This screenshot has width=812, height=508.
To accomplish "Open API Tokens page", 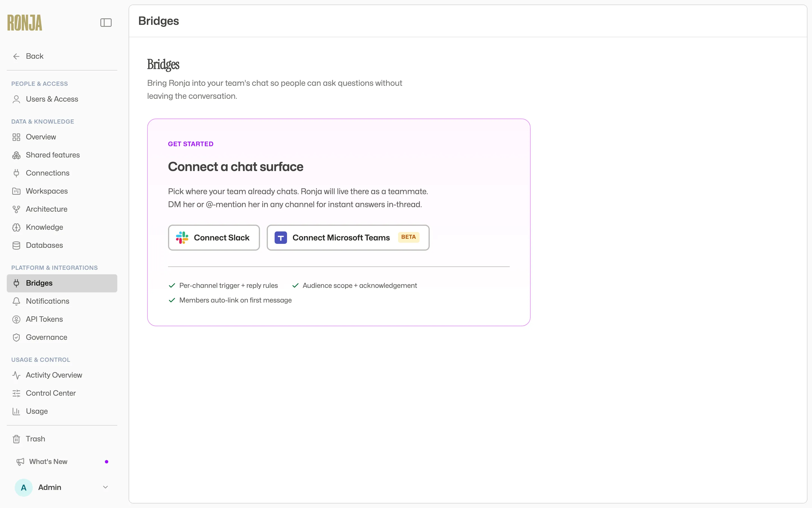I will pos(62,319).
